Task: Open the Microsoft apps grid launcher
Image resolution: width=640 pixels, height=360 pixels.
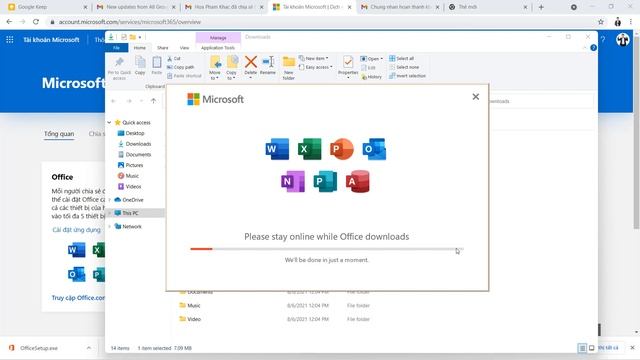Action: click(10, 40)
